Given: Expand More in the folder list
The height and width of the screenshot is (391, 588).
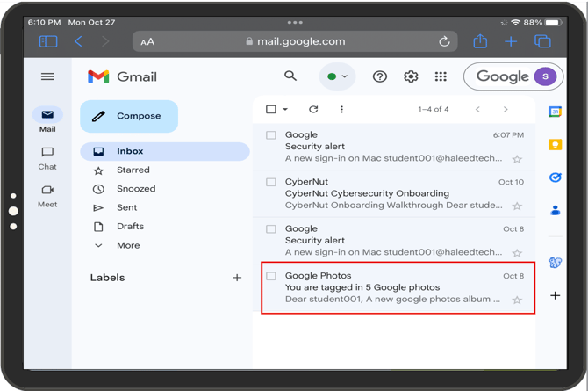Looking at the screenshot, I should pyautogui.click(x=127, y=245).
